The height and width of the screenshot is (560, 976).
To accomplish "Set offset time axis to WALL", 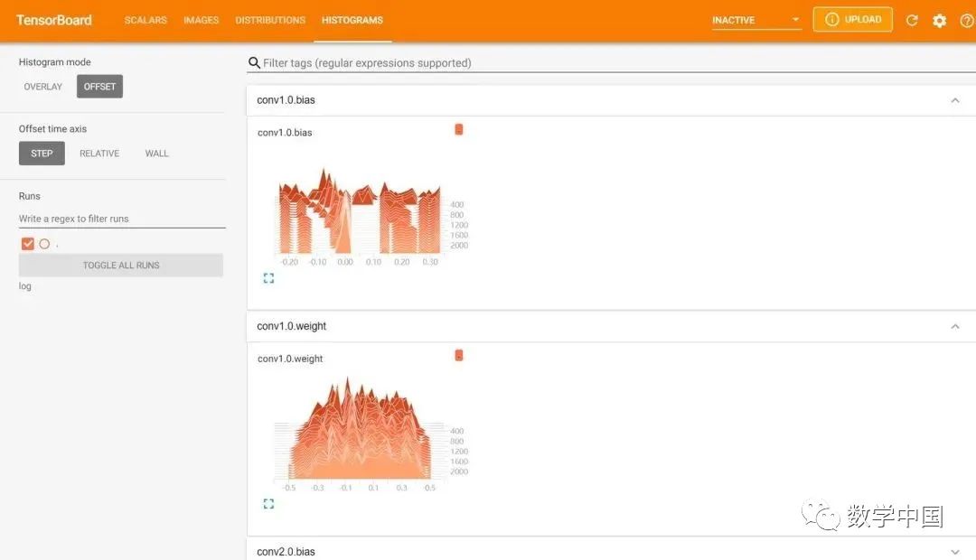I will pyautogui.click(x=157, y=153).
